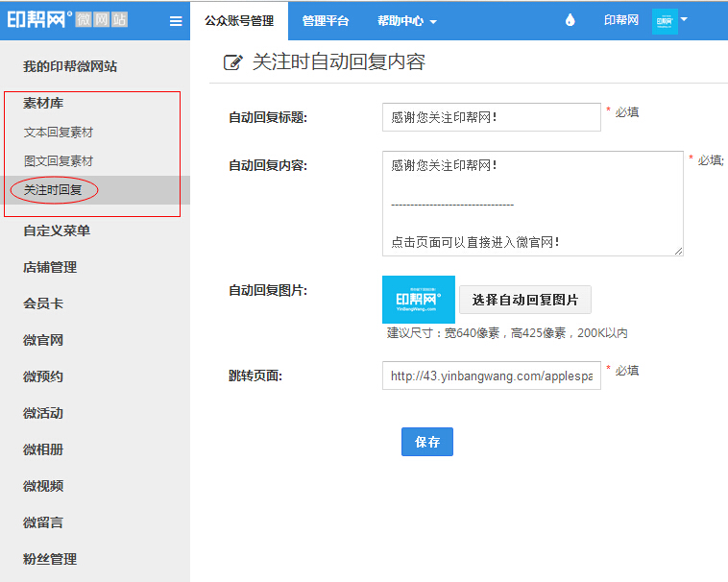Click into the 自动回复内容 text area

532,204
